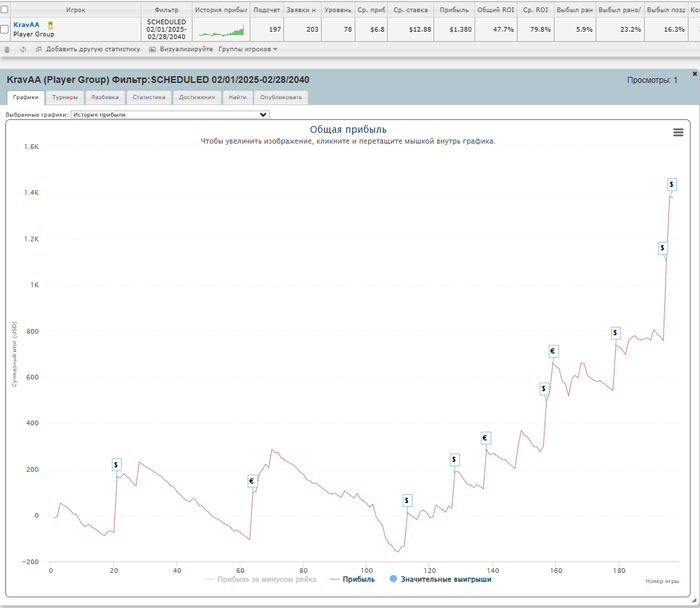
Task: Open the KravAA player name link
Action: point(26,24)
